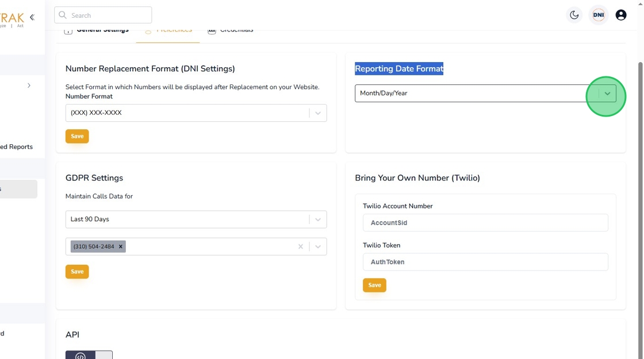Viewport: 644px width, 359px height.
Task: Remove (310) 504-2484 number tag
Action: [x=120, y=246]
